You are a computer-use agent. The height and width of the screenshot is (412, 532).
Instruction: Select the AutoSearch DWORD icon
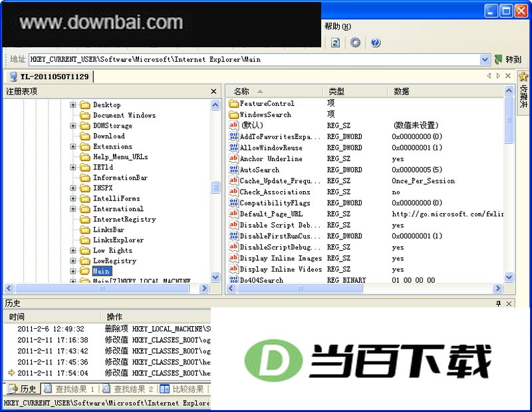[233, 170]
